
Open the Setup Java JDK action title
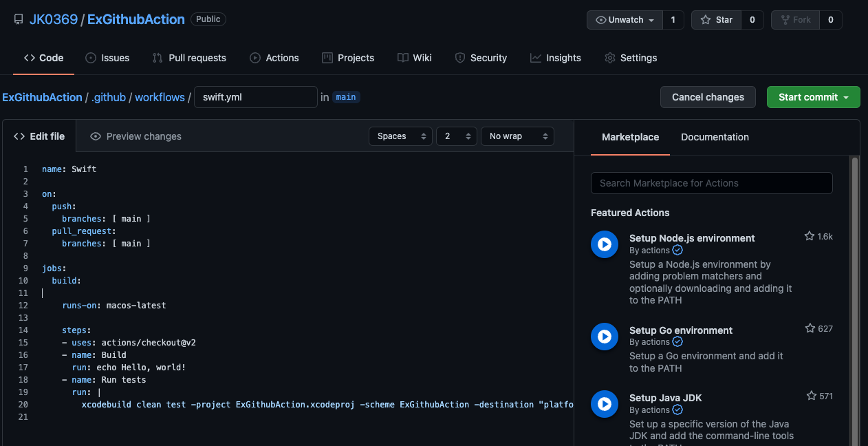pos(665,398)
